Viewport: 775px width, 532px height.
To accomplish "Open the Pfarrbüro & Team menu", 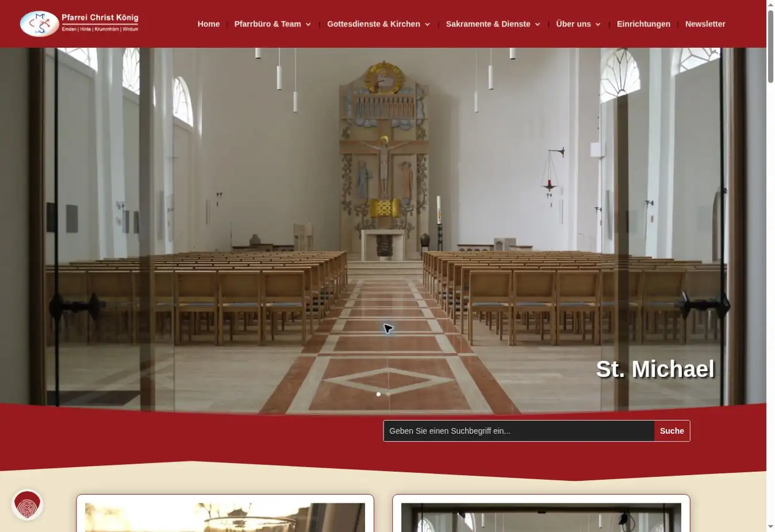I will pos(267,24).
